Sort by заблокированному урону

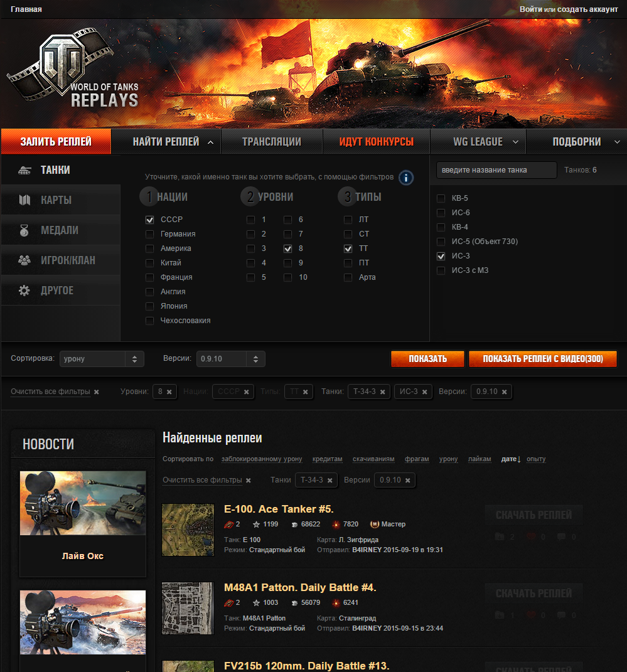click(x=262, y=459)
